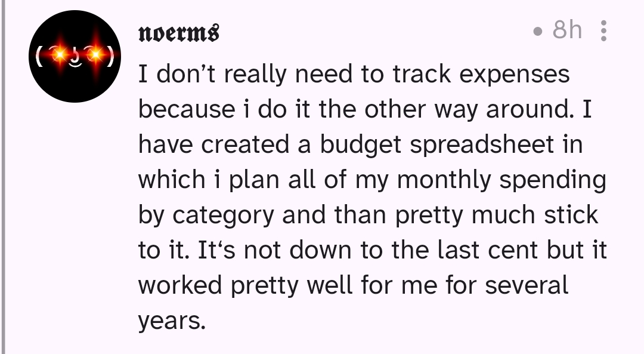Click the bullet dot before the timestamp
644x354 pixels.
(538, 31)
